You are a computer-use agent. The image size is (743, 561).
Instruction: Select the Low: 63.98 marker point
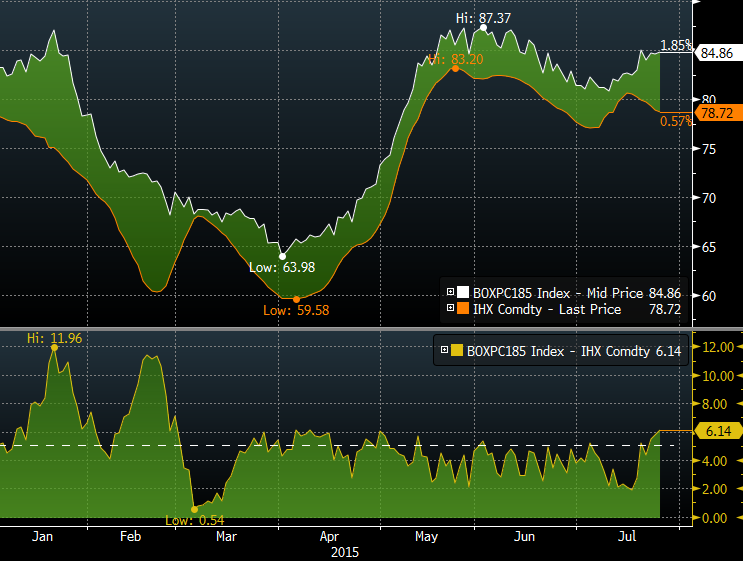282,256
